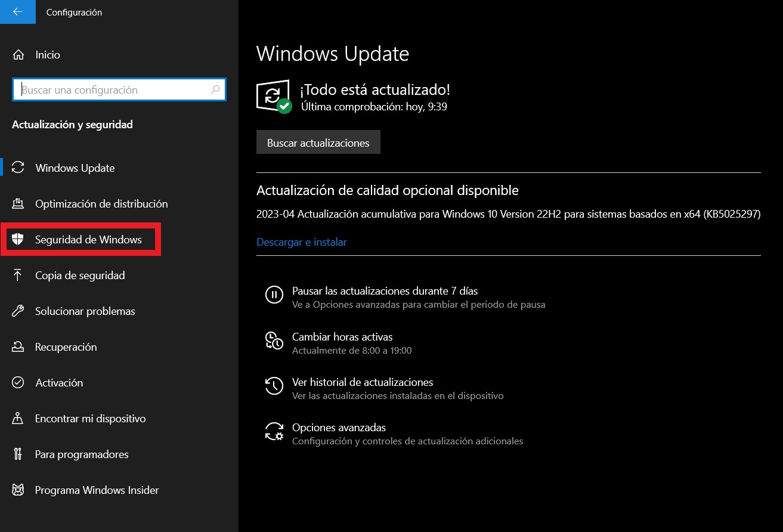Image resolution: width=783 pixels, height=532 pixels.
Task: Open Cambiar horas activas
Action: tap(342, 337)
